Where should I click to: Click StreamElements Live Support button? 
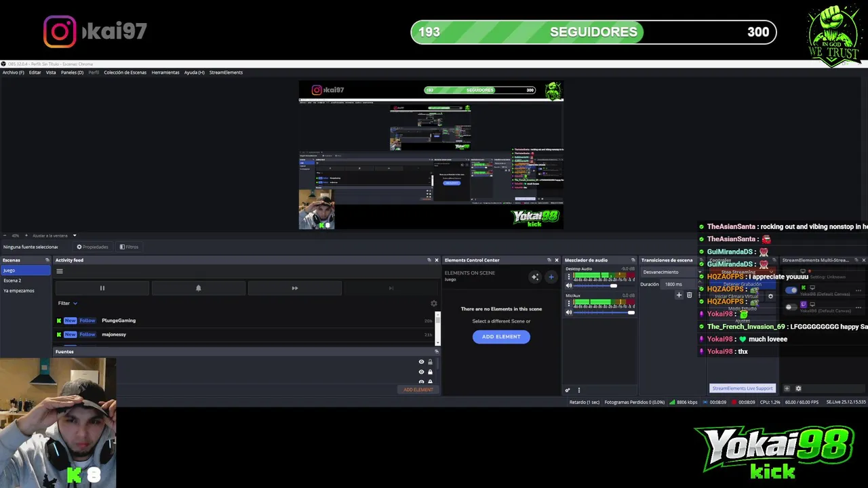coord(742,388)
